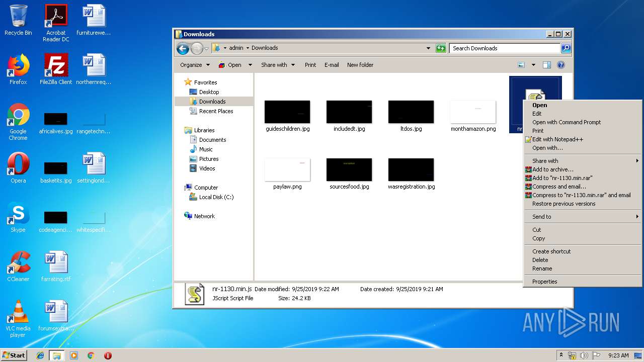Viewport: 644px width, 362px height.
Task: Select Desktop in Favorites pane
Action: pyautogui.click(x=209, y=92)
